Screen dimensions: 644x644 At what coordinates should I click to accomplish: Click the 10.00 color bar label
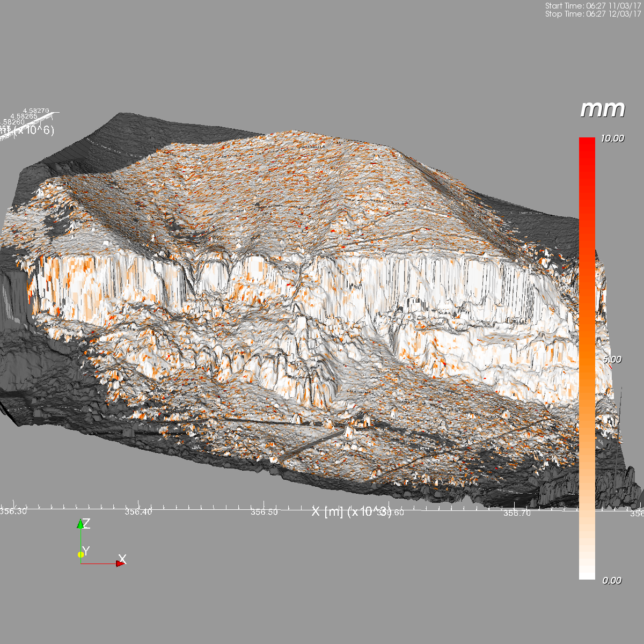(612, 138)
